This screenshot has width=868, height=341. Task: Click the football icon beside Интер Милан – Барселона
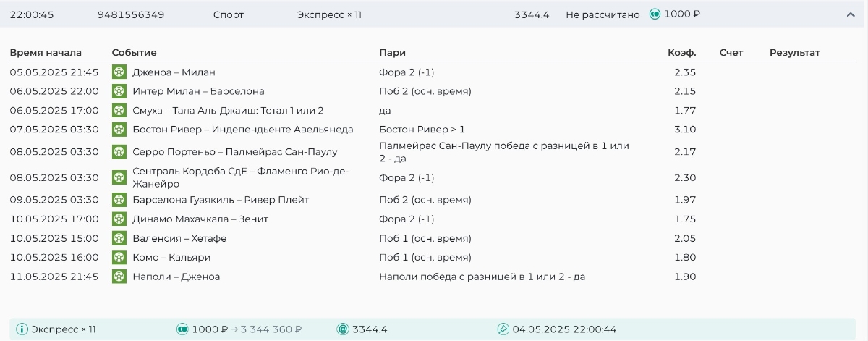[119, 91]
